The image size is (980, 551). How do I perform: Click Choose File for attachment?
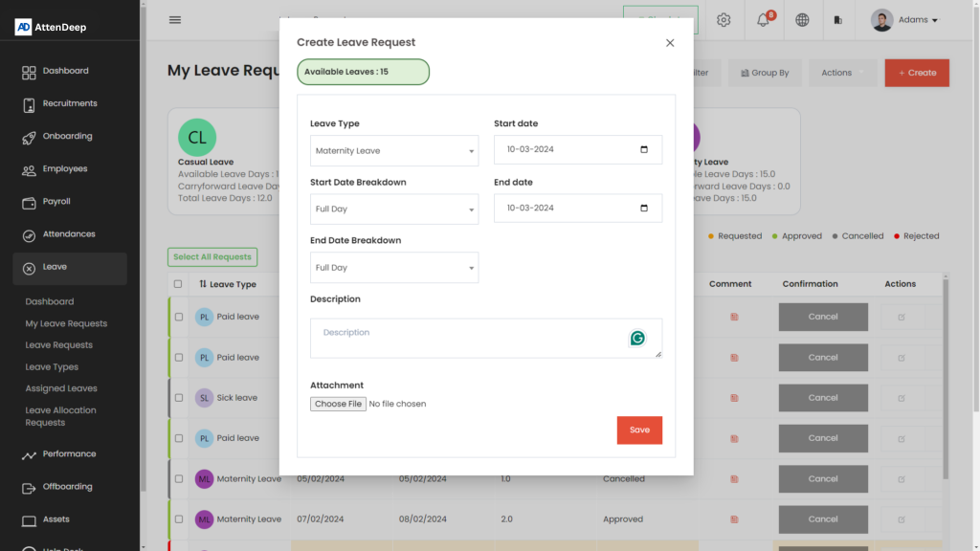338,404
